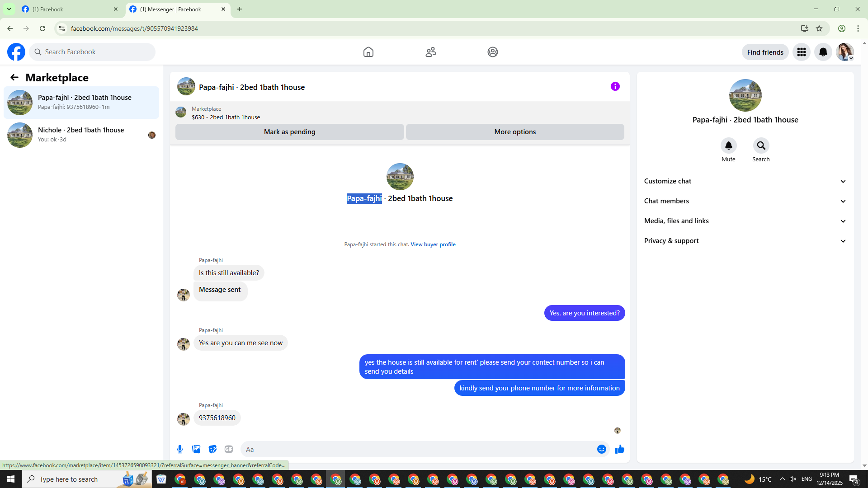The height and width of the screenshot is (488, 868).
Task: Open the Facebook notifications bell
Action: click(823, 52)
